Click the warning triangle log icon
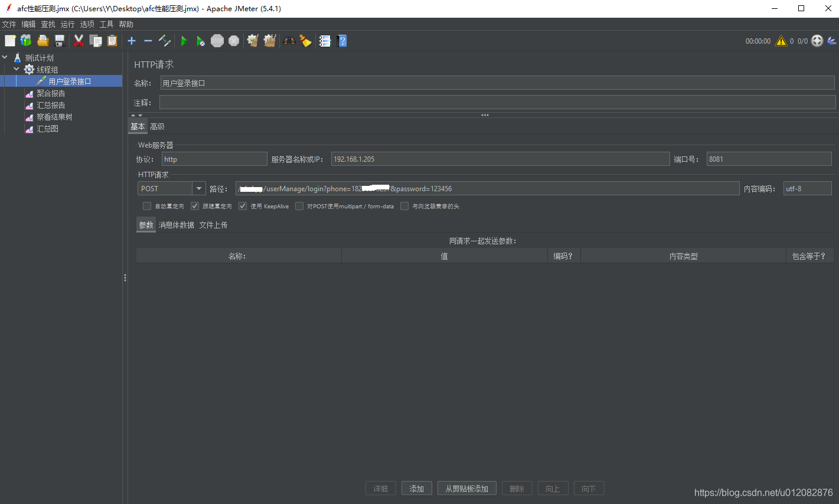The image size is (839, 504). [781, 41]
